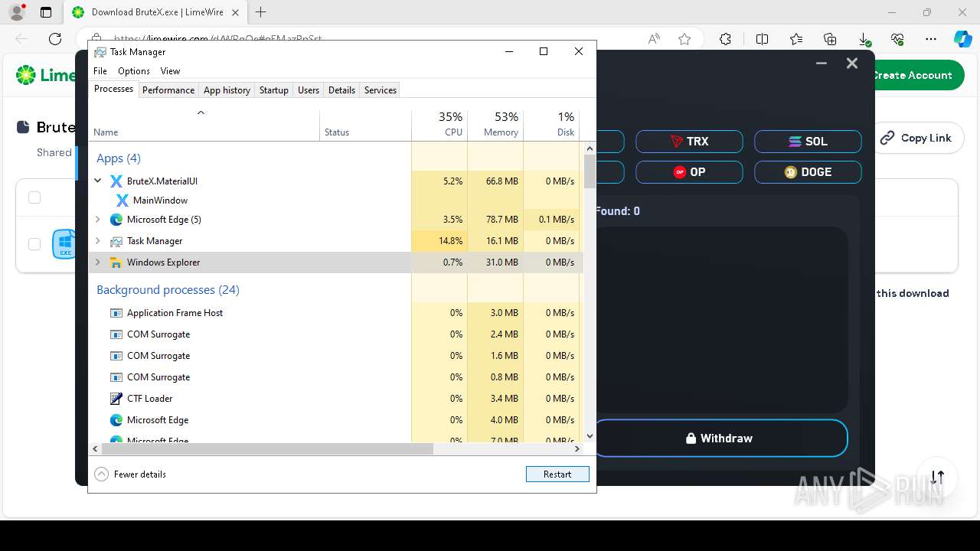The width and height of the screenshot is (980, 551).
Task: Click the transfer arrows icon bottom right
Action: pyautogui.click(x=938, y=478)
